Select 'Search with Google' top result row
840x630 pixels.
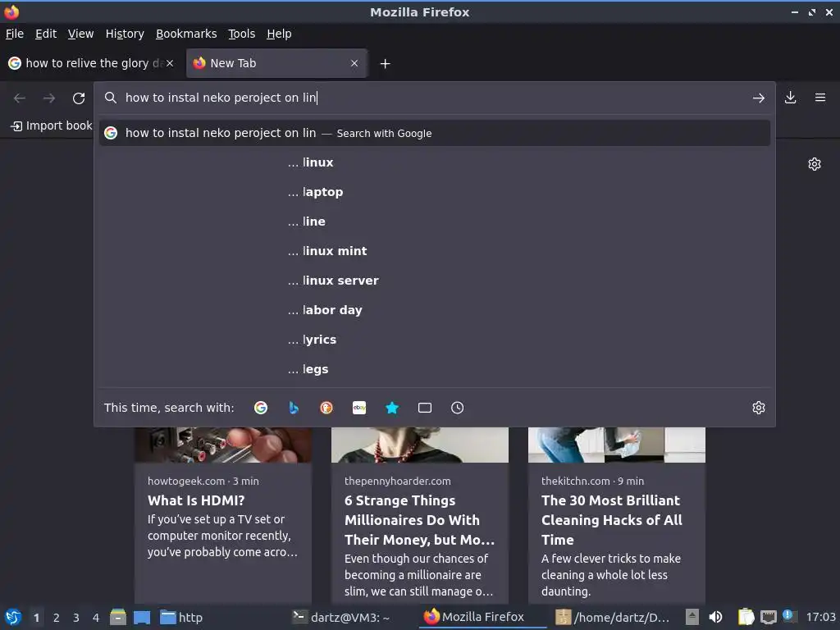[x=435, y=133]
